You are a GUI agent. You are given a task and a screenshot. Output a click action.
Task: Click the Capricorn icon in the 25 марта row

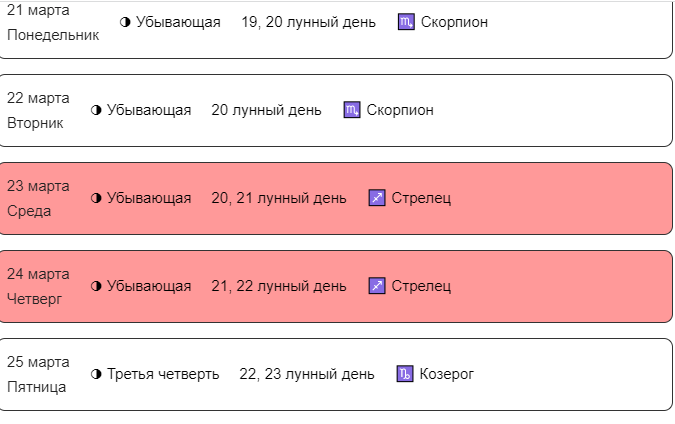pyautogui.click(x=405, y=374)
